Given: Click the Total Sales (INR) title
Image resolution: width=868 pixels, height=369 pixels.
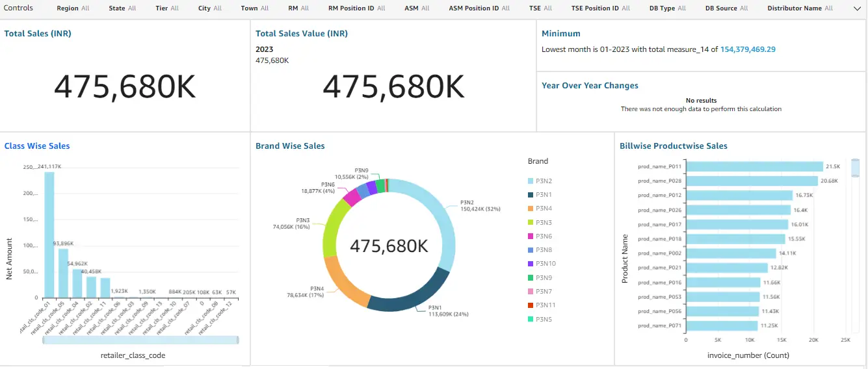Looking at the screenshot, I should [37, 33].
